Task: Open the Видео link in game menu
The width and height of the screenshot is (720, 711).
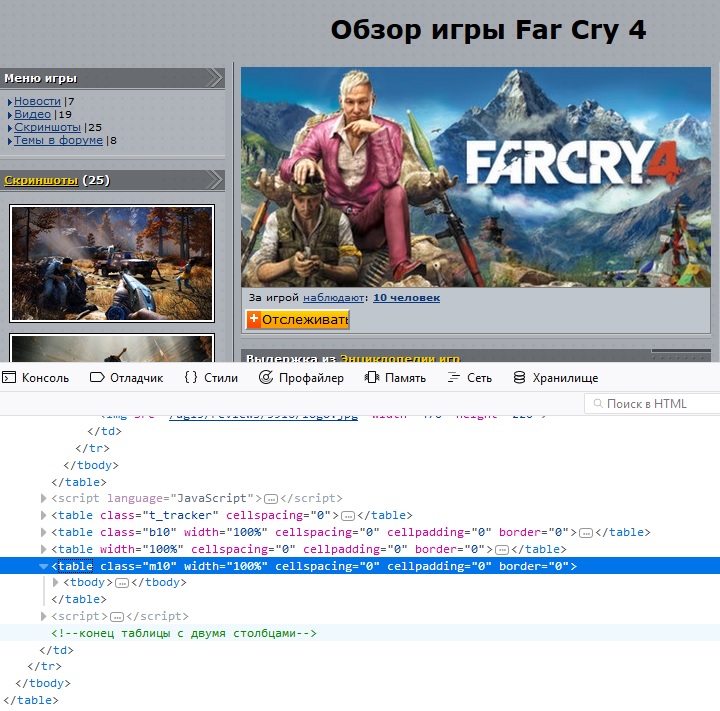Action: [x=32, y=114]
